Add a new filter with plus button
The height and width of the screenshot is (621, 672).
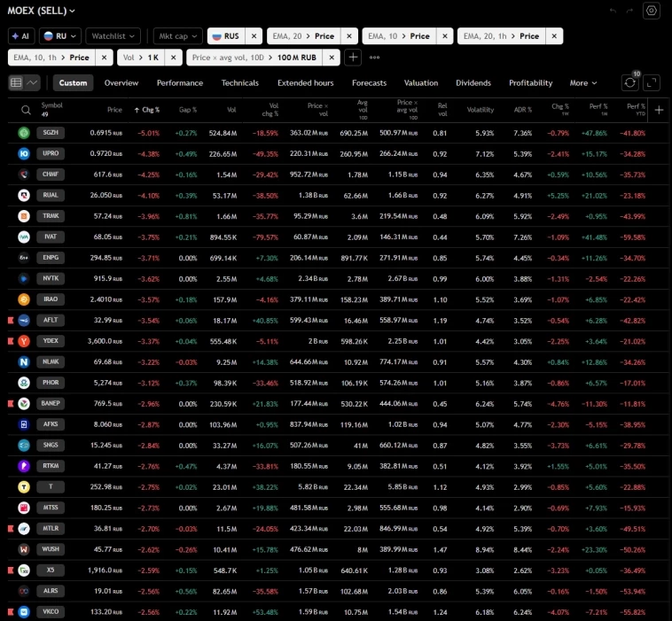[x=353, y=58]
